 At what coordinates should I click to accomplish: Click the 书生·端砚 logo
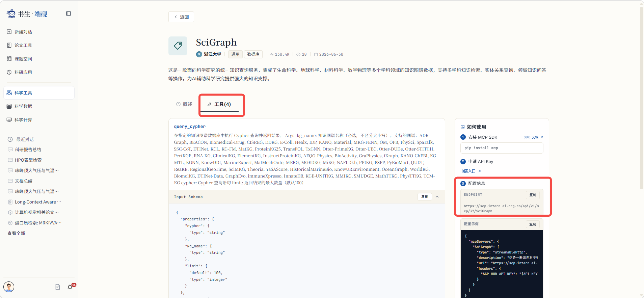click(27, 14)
